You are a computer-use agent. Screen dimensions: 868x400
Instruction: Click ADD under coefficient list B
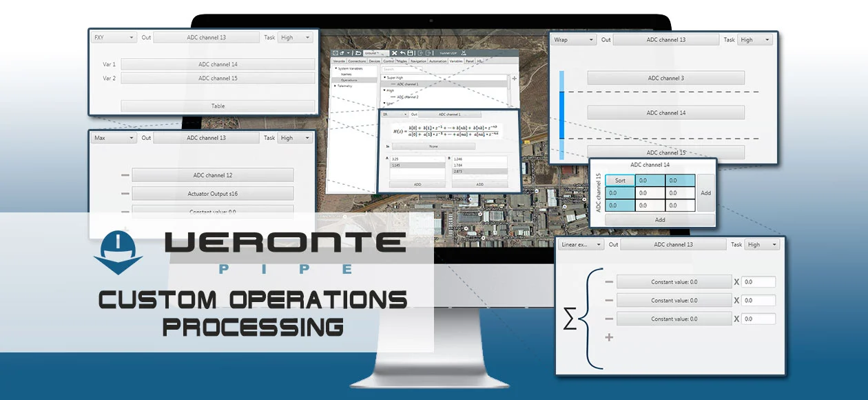[480, 184]
